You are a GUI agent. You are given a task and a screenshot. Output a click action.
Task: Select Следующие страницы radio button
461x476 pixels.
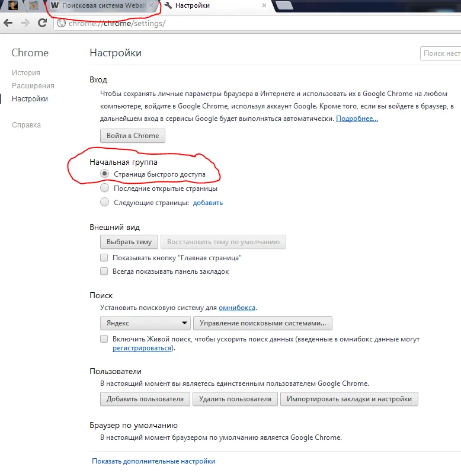104,202
